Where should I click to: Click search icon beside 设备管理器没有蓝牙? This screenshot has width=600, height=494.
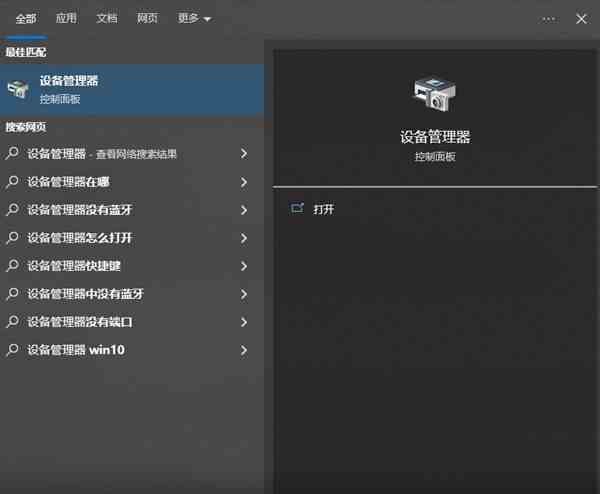(13, 209)
